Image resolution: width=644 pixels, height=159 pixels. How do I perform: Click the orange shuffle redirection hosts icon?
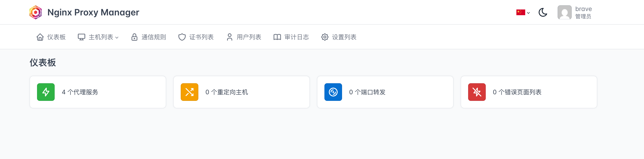(190, 92)
